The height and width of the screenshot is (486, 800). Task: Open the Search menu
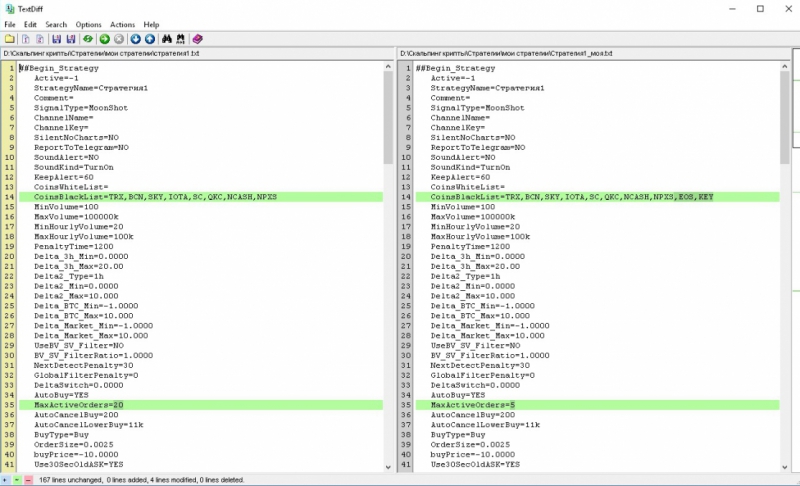(x=56, y=24)
